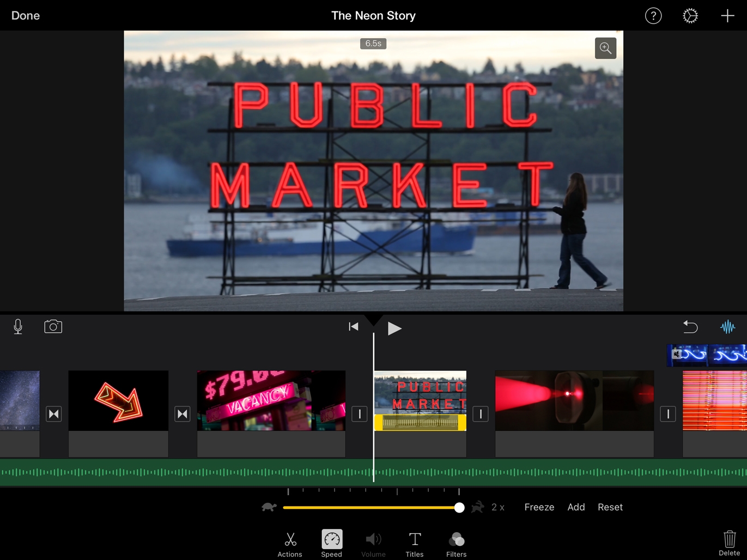Tap the zoom magnifier in the viewer
Image resolution: width=747 pixels, height=560 pixels.
tap(605, 48)
